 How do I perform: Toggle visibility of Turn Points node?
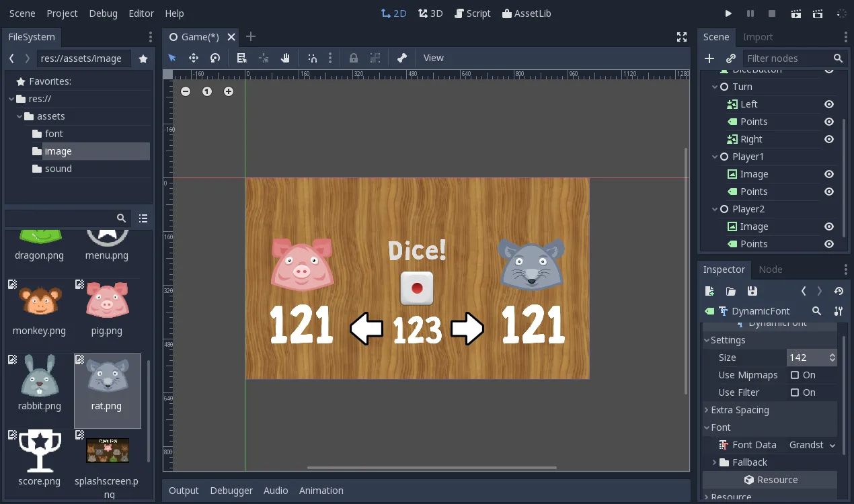(x=829, y=122)
